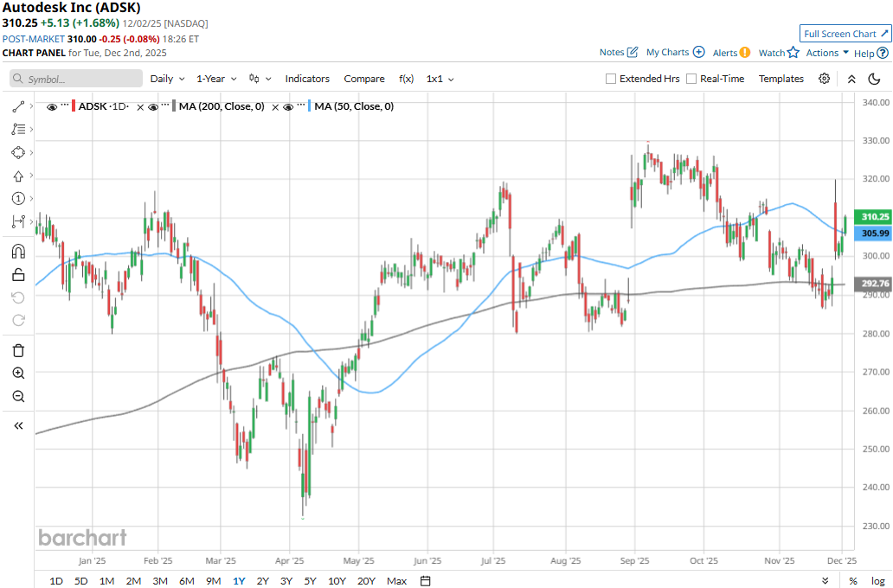Activate the magnet snap tool

pyautogui.click(x=18, y=252)
